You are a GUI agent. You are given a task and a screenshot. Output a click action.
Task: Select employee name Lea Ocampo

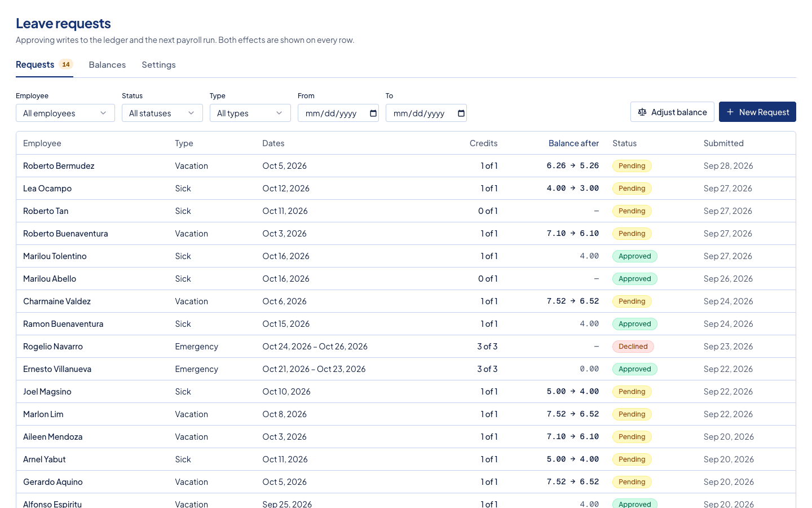click(47, 189)
